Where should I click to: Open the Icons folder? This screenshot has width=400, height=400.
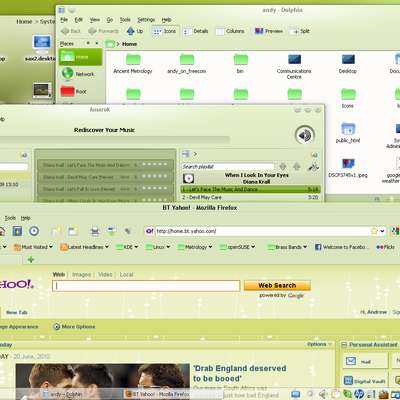(x=348, y=98)
